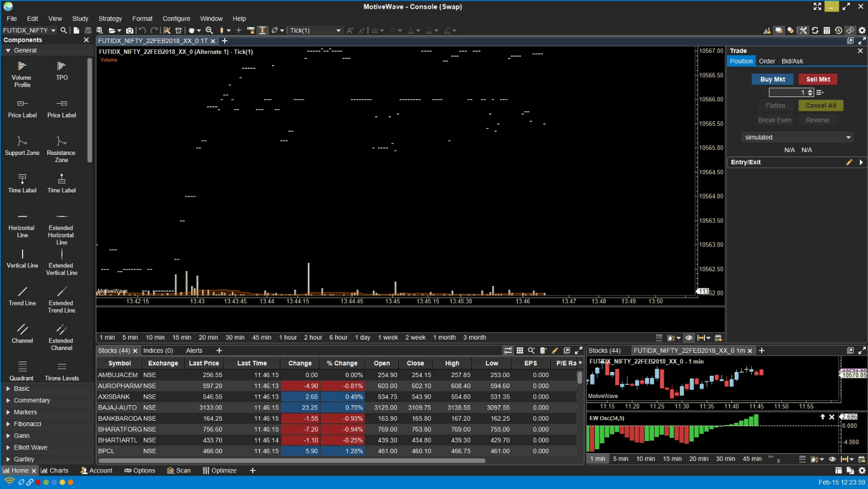Open the settings gear in top toolbar

862,30
